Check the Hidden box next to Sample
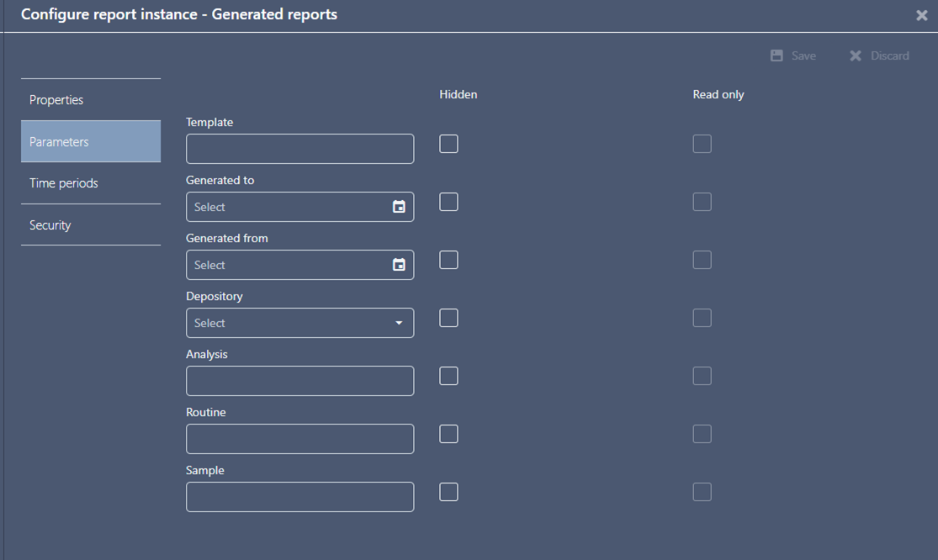 [x=449, y=492]
